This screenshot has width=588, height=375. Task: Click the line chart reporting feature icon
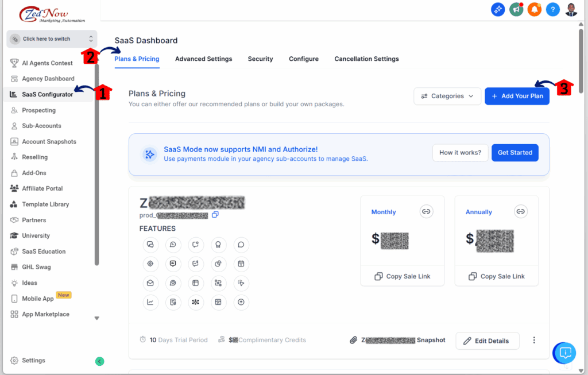pyautogui.click(x=150, y=302)
